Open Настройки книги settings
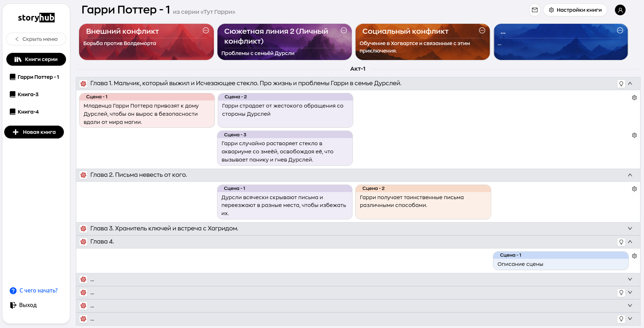Viewport: 644px width, 328px height. point(575,10)
